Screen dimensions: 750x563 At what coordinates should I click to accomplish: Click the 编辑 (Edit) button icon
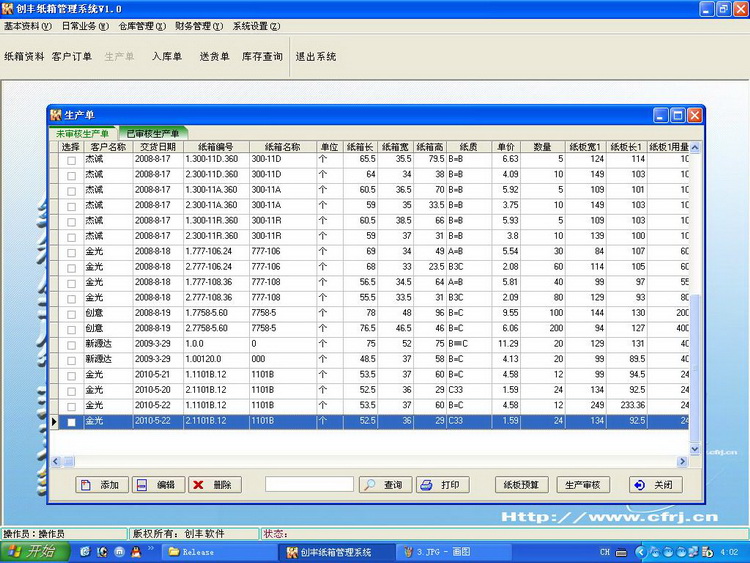click(x=145, y=485)
